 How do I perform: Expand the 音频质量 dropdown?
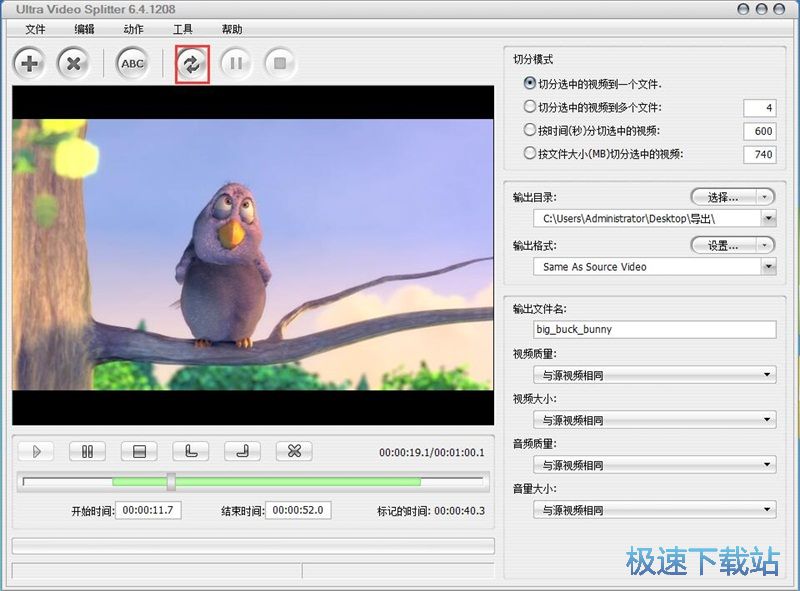(767, 465)
